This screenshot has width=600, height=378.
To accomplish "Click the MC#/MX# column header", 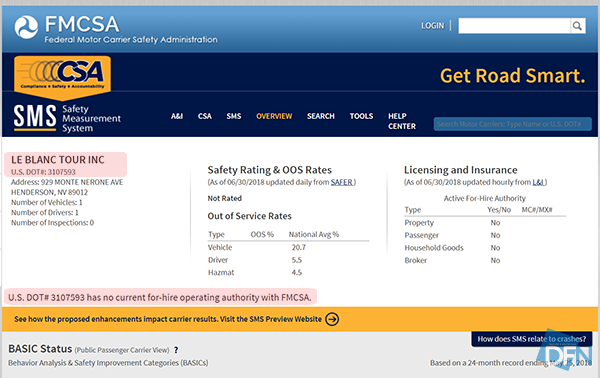I will [537, 210].
